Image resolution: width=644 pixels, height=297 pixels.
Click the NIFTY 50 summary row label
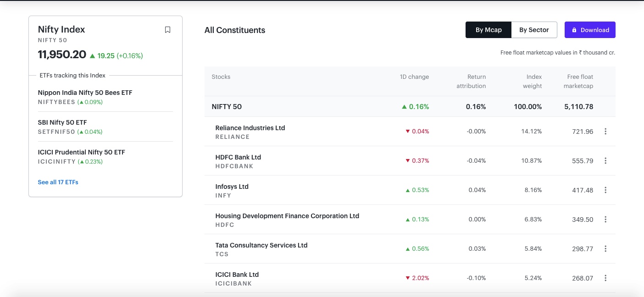[x=227, y=107]
